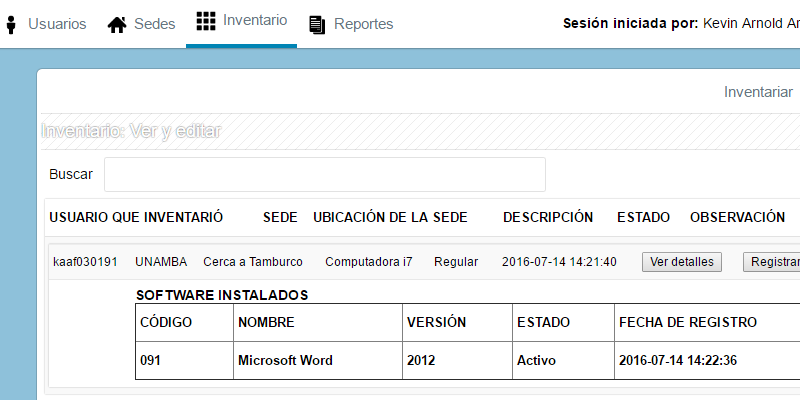The image size is (800, 400).
Task: Click the Sedes house icon
Action: (117, 24)
